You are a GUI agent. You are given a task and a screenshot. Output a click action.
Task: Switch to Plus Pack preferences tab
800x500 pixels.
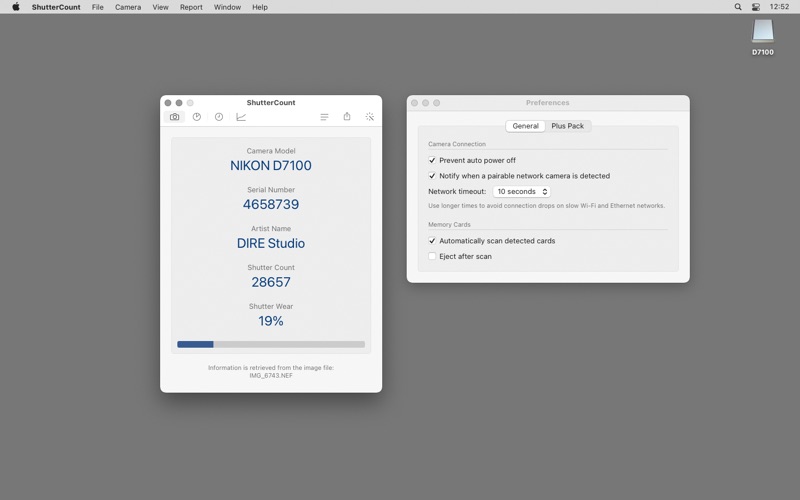click(567, 126)
